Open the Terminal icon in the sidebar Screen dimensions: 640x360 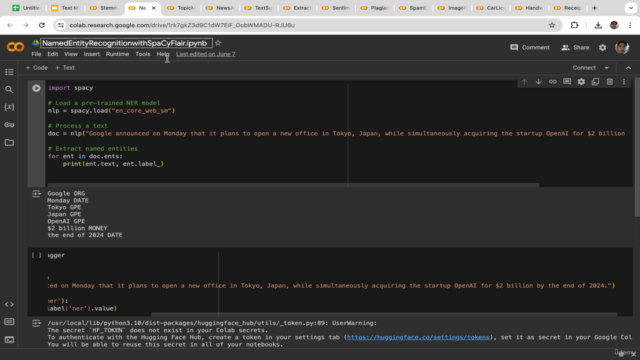9,340
